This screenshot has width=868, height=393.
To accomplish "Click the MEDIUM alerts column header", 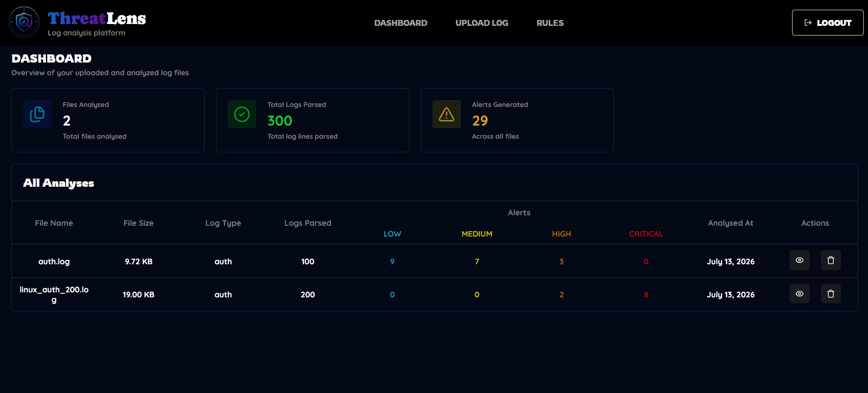I will 477,234.
